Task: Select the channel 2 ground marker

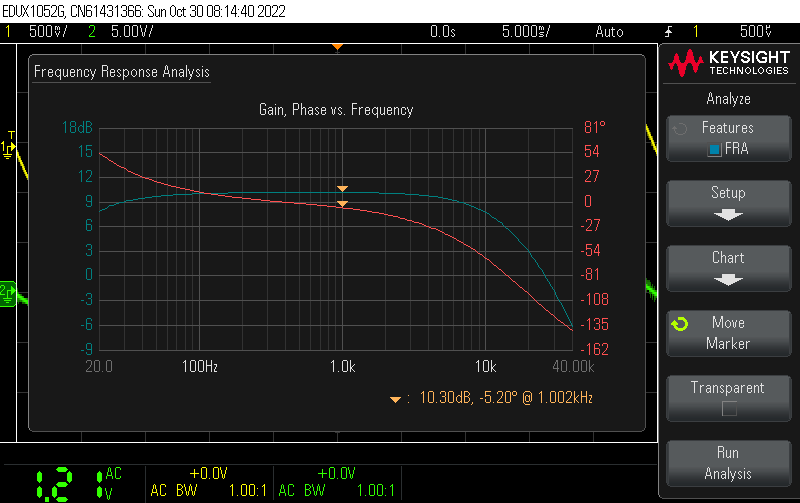Action: pyautogui.click(x=7, y=292)
